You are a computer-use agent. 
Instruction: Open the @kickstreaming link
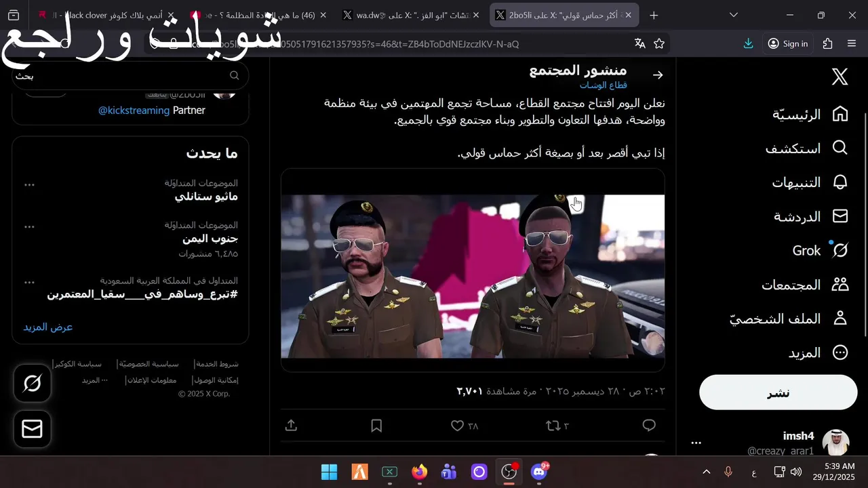pyautogui.click(x=134, y=110)
